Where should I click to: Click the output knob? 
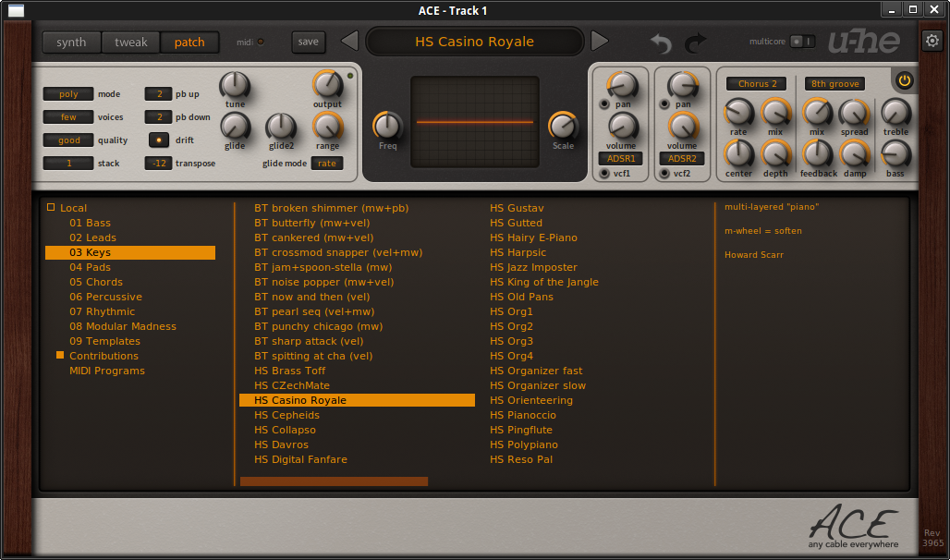[327, 84]
